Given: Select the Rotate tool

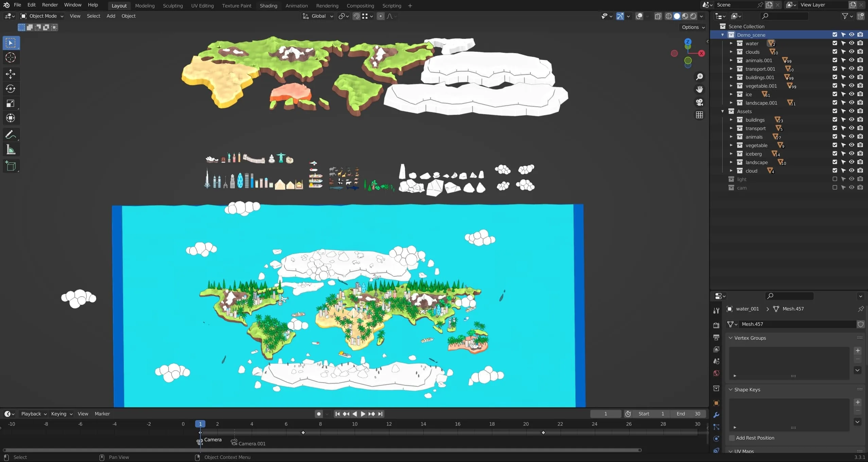Looking at the screenshot, I should point(11,89).
